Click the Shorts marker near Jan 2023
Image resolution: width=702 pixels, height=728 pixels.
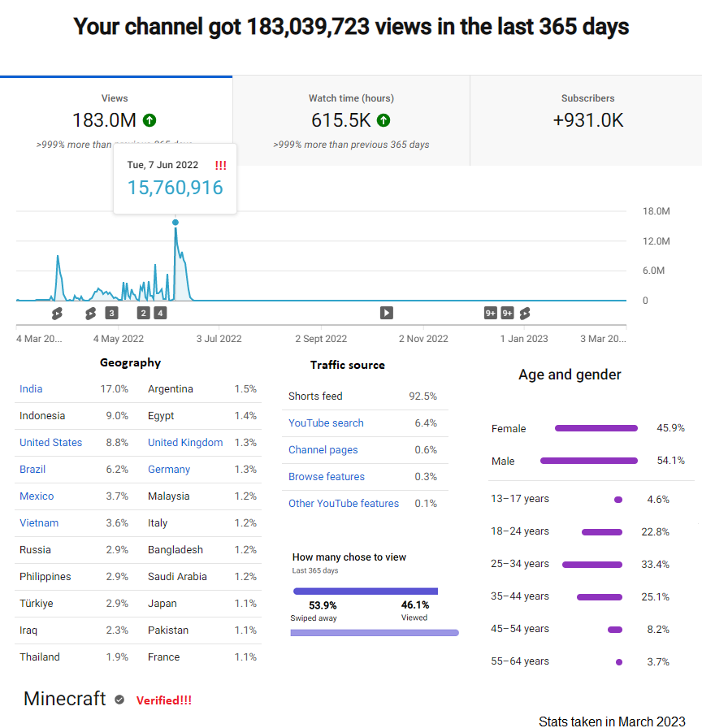coord(525,314)
